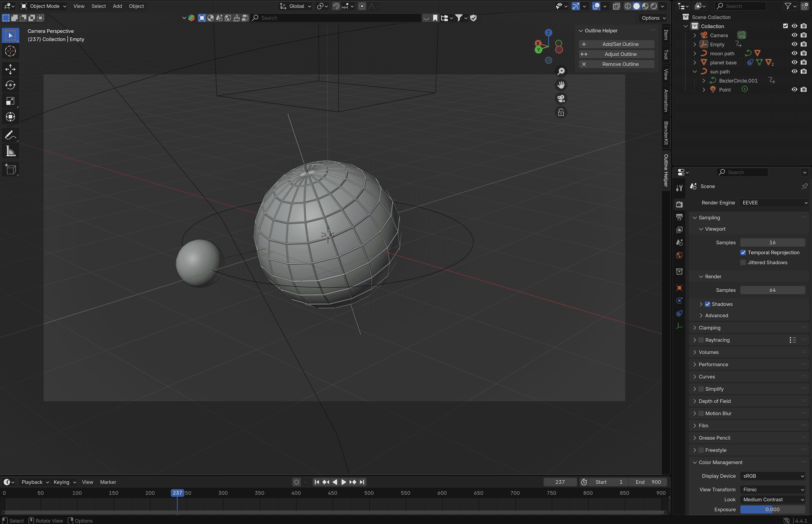812x524 pixels.
Task: Select the Measure tool
Action: click(x=10, y=151)
